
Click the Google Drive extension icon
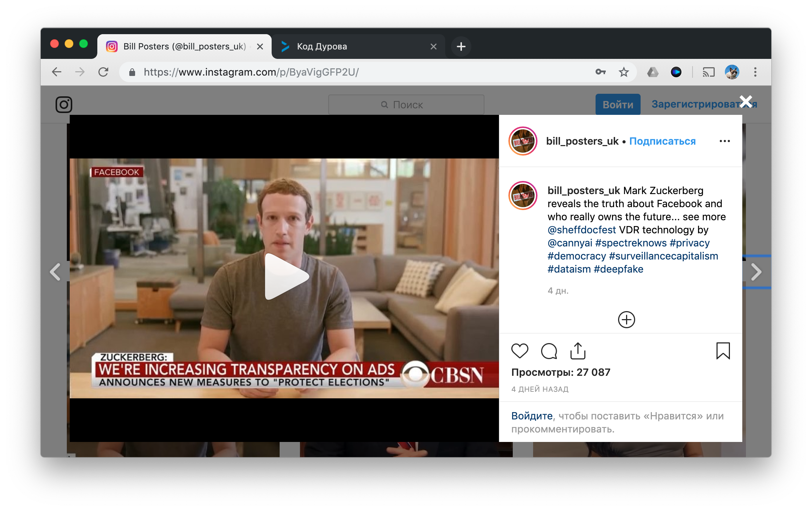pyautogui.click(x=653, y=72)
